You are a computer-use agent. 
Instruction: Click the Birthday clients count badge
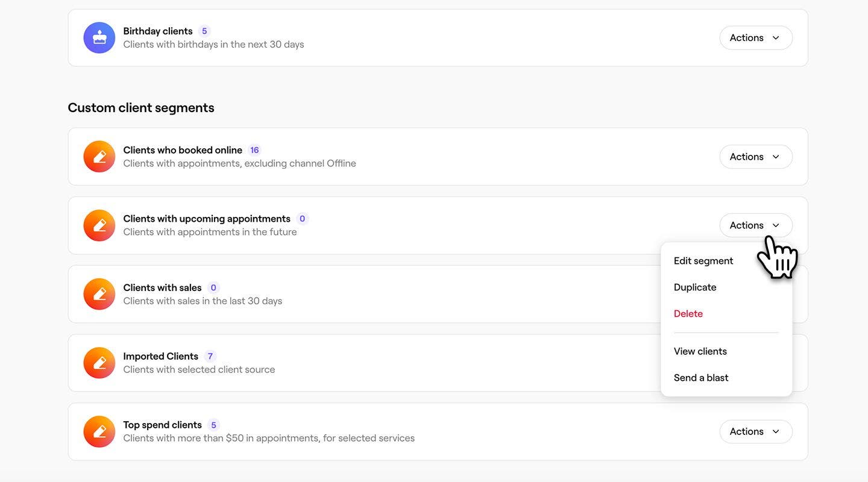204,31
